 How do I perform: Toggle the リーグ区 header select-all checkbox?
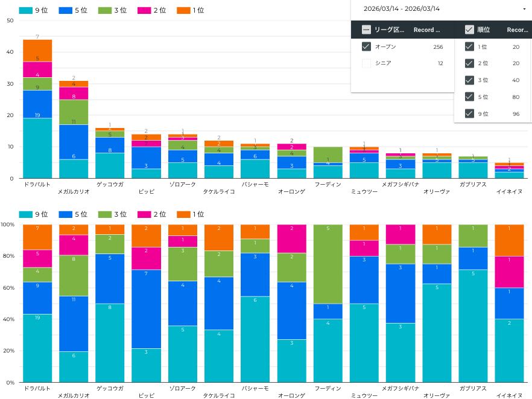(366, 30)
